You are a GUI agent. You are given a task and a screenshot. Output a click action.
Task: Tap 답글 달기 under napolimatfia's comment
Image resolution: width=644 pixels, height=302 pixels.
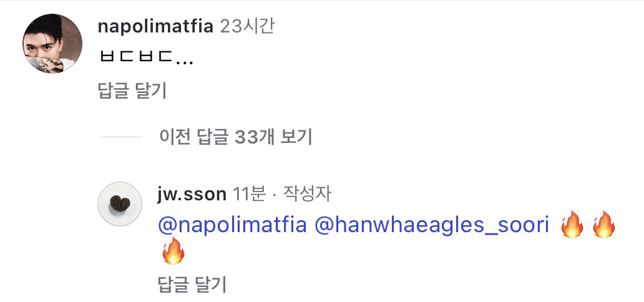(132, 91)
